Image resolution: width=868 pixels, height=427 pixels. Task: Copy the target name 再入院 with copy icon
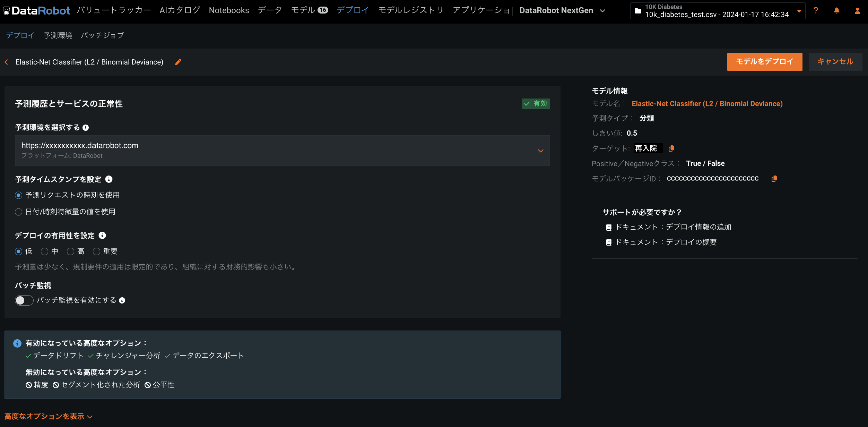[671, 148]
